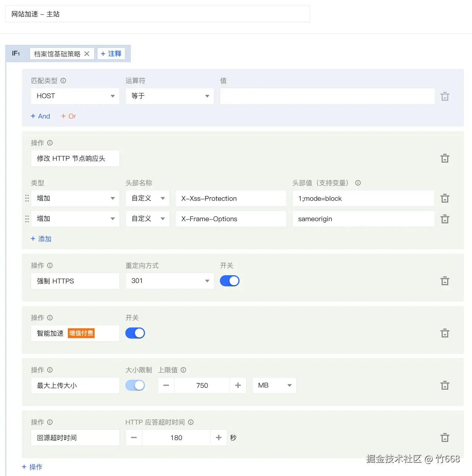Screen dimensions: 472x476
Task: Open the 等于 operator dropdown
Action: click(x=170, y=96)
